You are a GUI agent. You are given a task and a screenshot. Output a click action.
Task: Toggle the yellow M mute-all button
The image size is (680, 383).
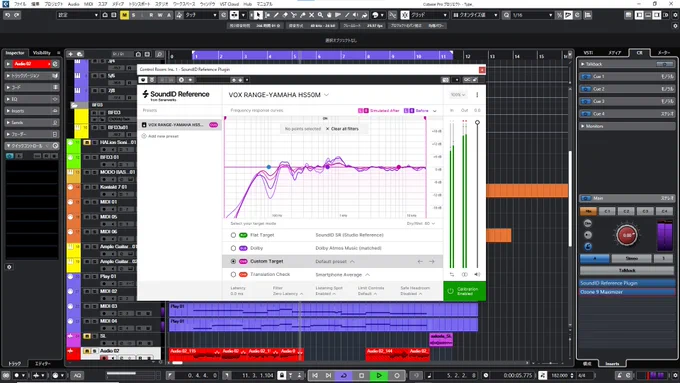point(124,15)
